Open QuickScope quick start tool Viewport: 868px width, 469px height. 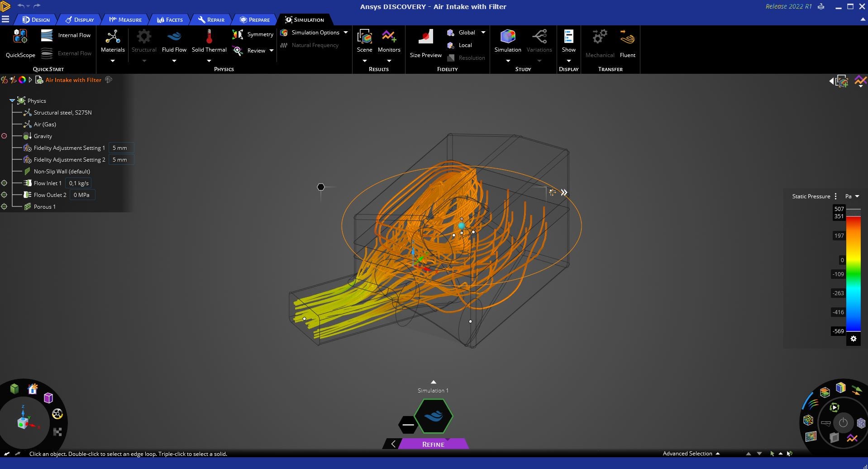coord(20,43)
